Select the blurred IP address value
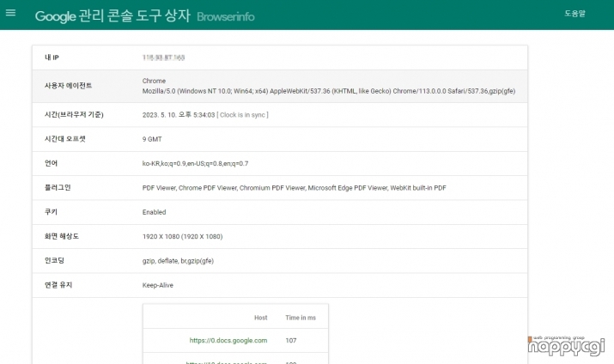Viewport: 614px width, 364px height. tap(163, 58)
